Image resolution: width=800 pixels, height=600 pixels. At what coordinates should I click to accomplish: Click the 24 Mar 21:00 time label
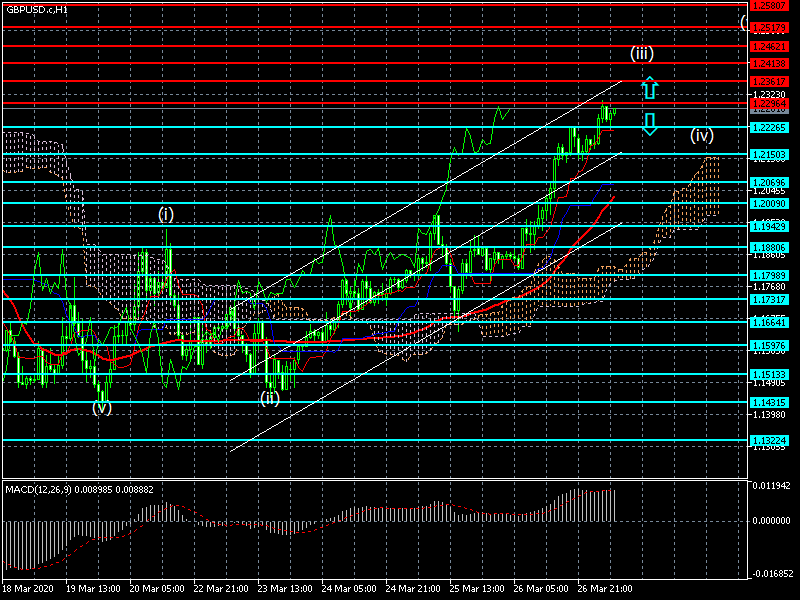tap(413, 589)
